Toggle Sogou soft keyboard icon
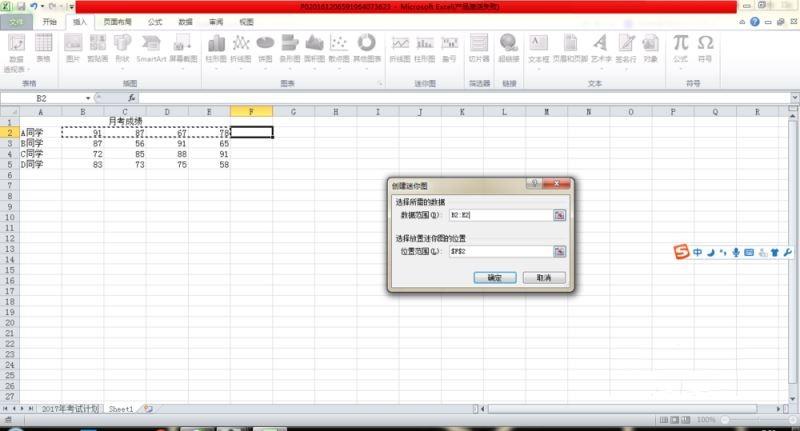 tap(749, 253)
